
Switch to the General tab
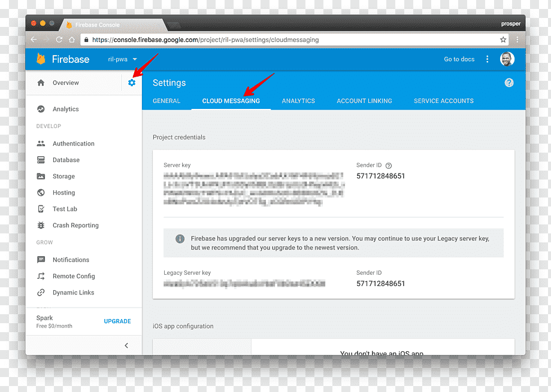(166, 101)
